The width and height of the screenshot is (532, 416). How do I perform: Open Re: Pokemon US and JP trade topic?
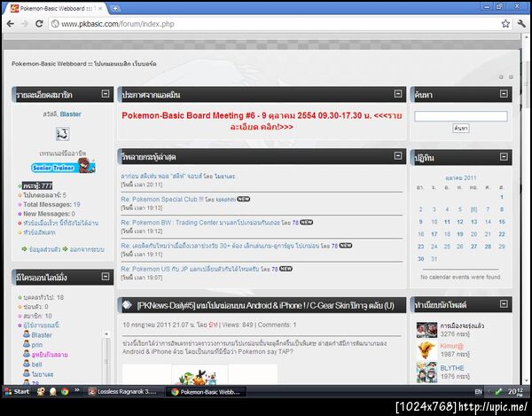191,269
